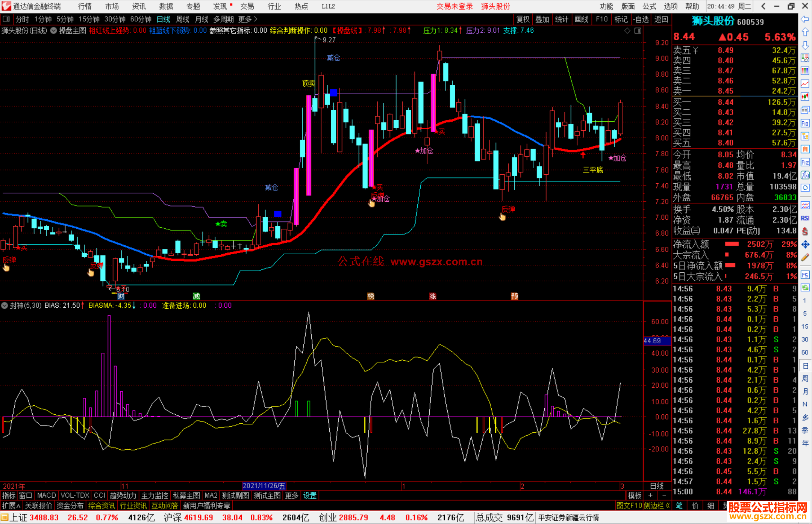Open the red trend line chart icon
Image resolution: width=812 pixels, height=524 pixels.
coord(805,84)
